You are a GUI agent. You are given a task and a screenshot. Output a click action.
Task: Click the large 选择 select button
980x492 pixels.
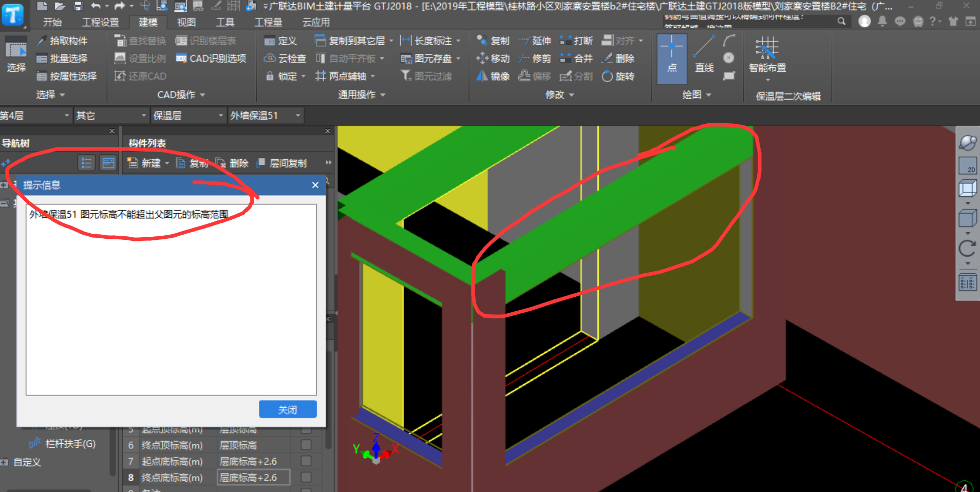point(16,55)
